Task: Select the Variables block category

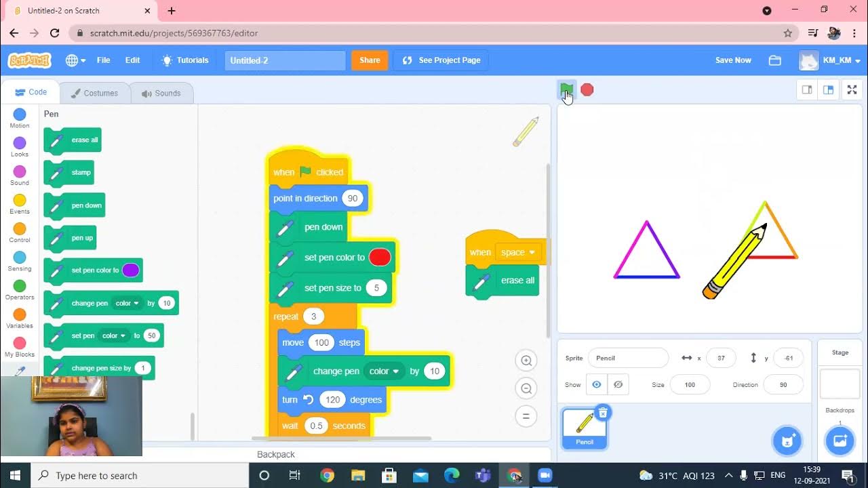Action: (20, 318)
